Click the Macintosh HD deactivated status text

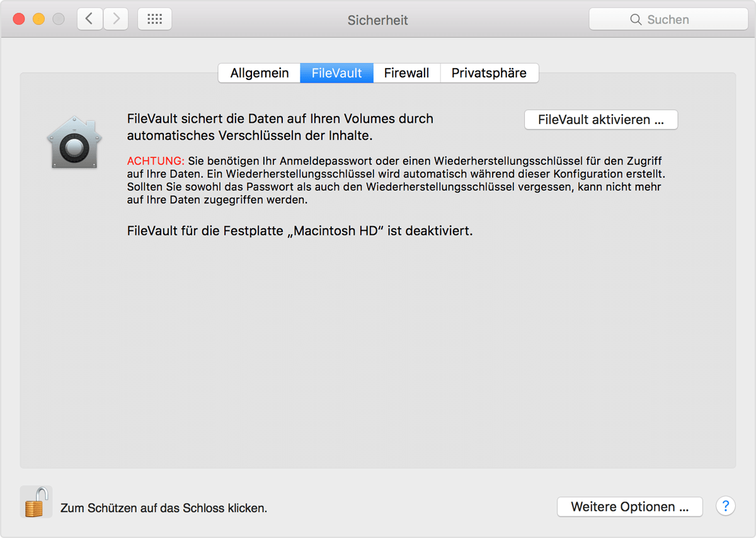pyautogui.click(x=300, y=231)
